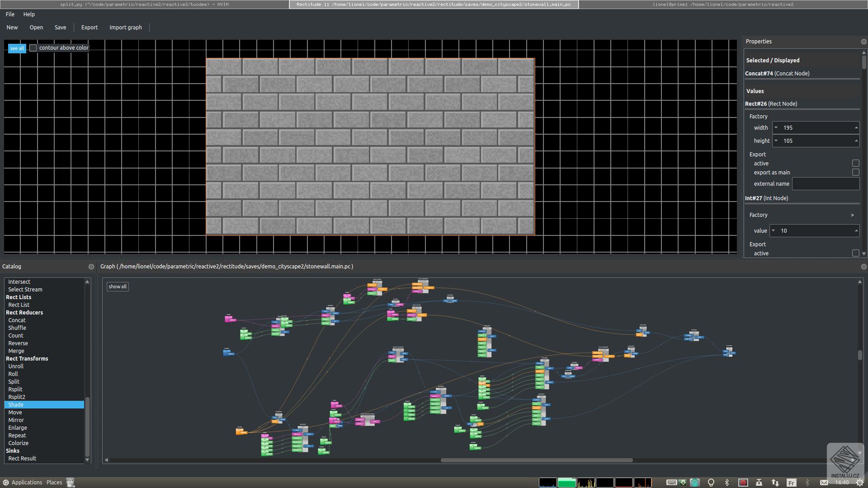Tick the export as main checkbox
This screenshot has height=488, width=868.
click(x=855, y=172)
